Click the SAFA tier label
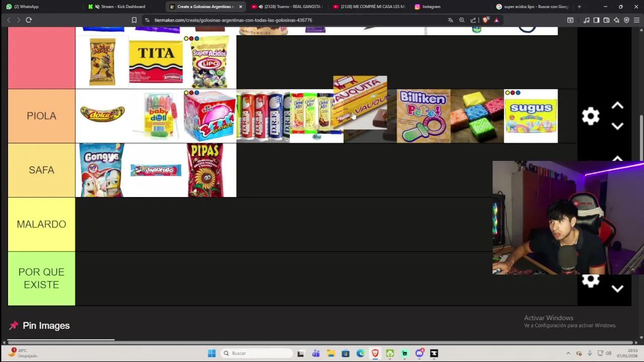The image size is (644, 362). point(41,170)
